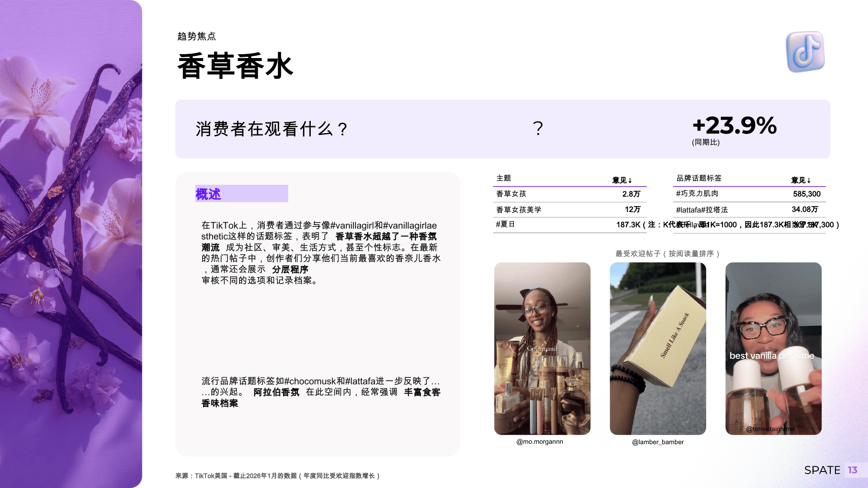The width and height of the screenshot is (868, 488).
Task: Select the 概述 highlighted heading
Action: point(208,194)
